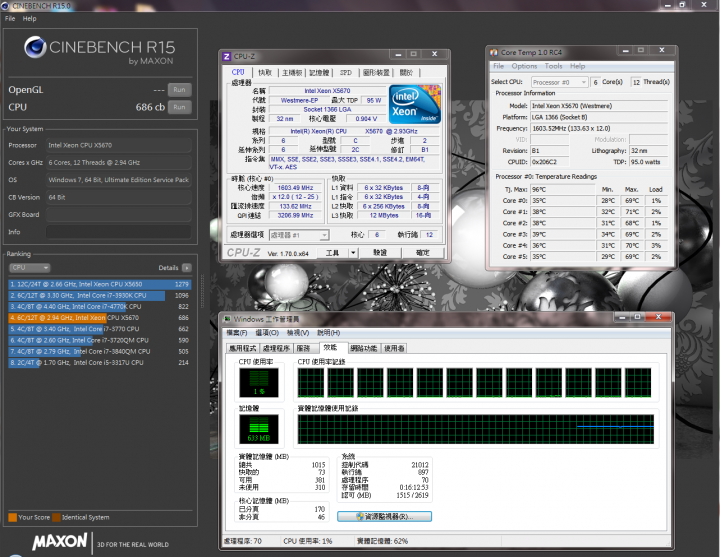Click the memory usage gauge 633 MB

click(259, 429)
